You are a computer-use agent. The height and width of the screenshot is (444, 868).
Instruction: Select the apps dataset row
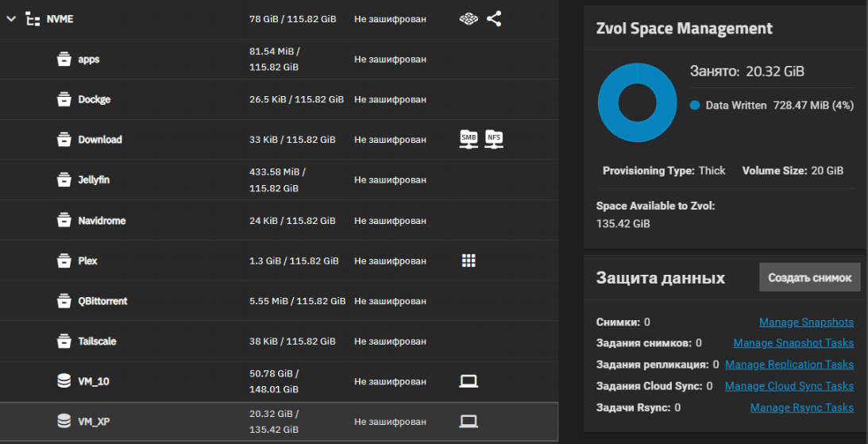click(x=88, y=60)
